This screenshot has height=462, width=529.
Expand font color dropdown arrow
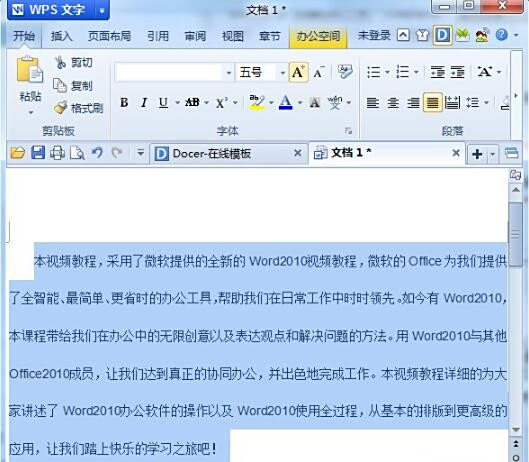300,103
